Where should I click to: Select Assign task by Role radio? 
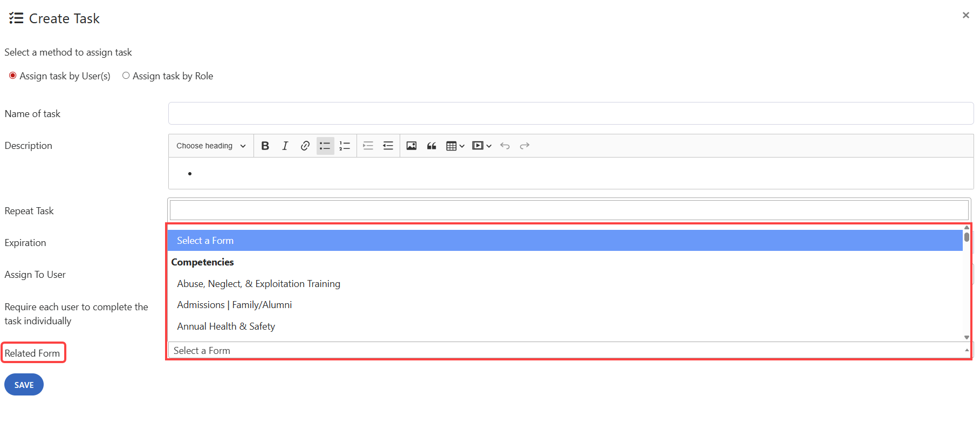tap(126, 76)
